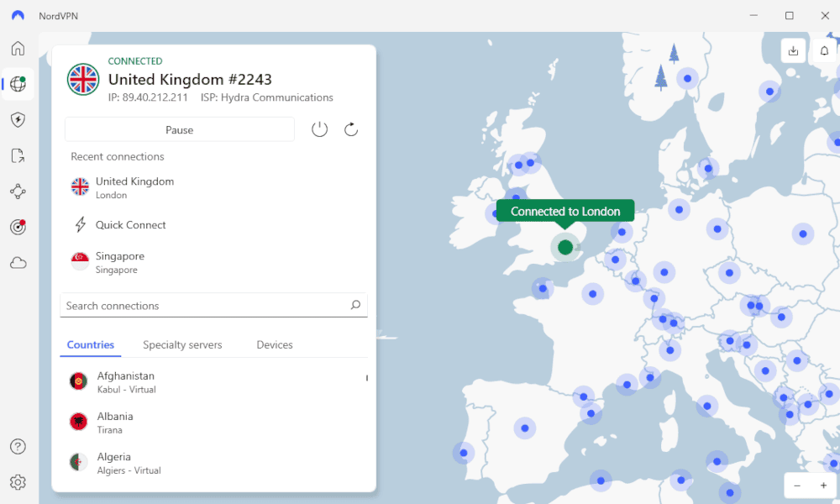The height and width of the screenshot is (504, 840).
Task: Click the NordVPN logo in title bar
Action: tap(18, 15)
